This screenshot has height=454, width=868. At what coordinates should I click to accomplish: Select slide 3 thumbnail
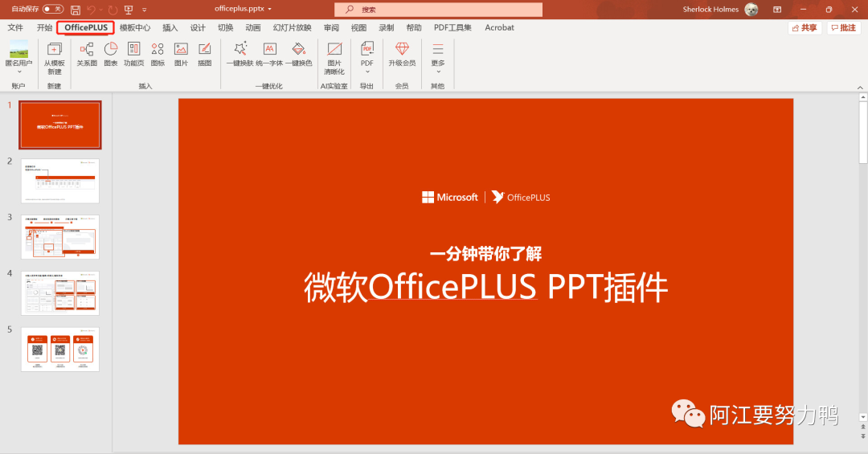(x=60, y=237)
